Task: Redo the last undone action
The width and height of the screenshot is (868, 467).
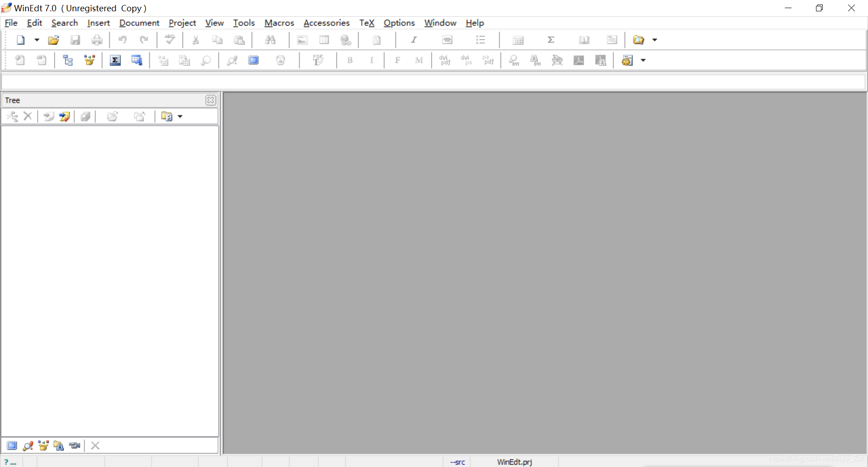Action: 144,40
